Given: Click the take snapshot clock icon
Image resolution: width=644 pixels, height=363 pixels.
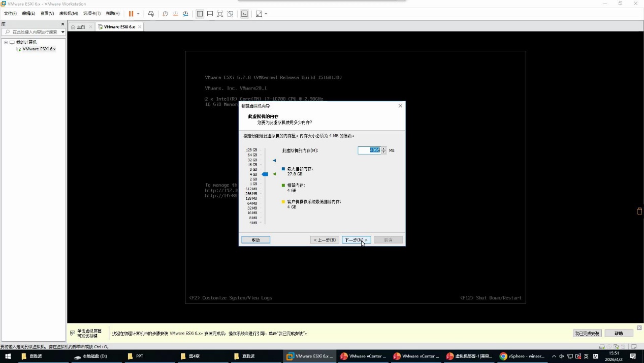Looking at the screenshot, I should click(x=165, y=14).
